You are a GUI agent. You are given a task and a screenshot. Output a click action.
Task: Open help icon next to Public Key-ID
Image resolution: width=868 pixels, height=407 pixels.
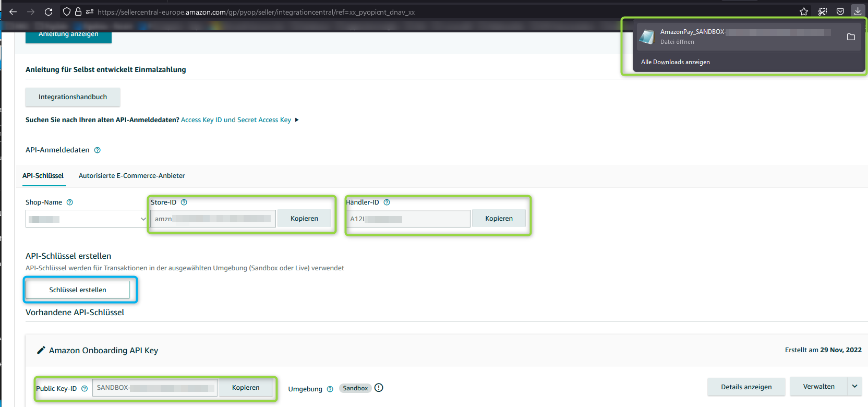click(x=85, y=389)
